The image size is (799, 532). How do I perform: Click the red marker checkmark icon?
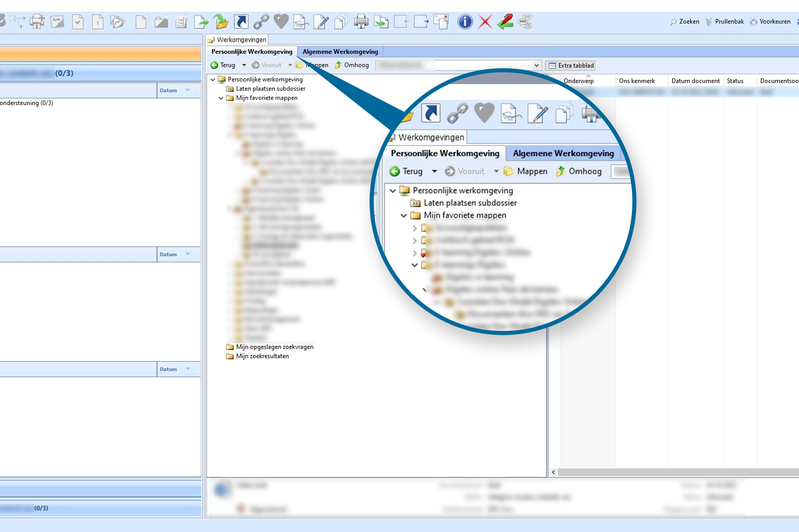[505, 22]
